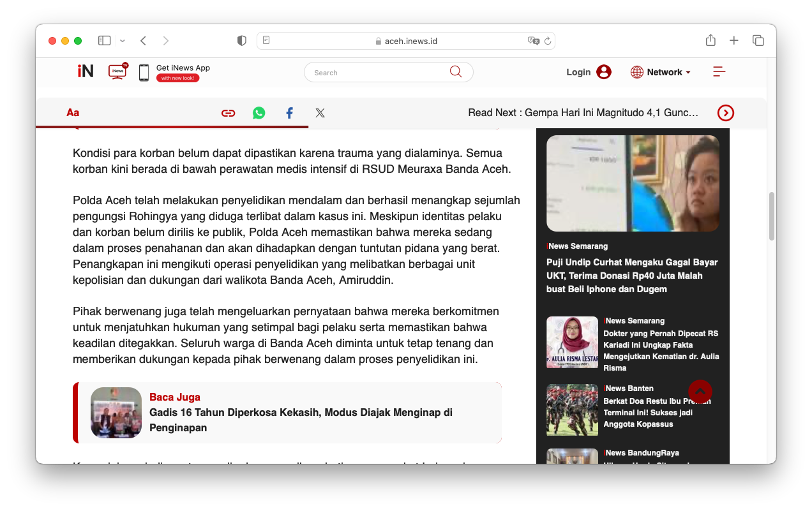
Task: Expand sidebar tab group dropdown arrow
Action: pos(123,41)
